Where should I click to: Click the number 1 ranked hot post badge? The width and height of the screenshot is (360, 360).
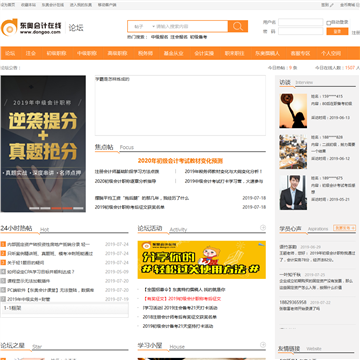click(x=3, y=244)
